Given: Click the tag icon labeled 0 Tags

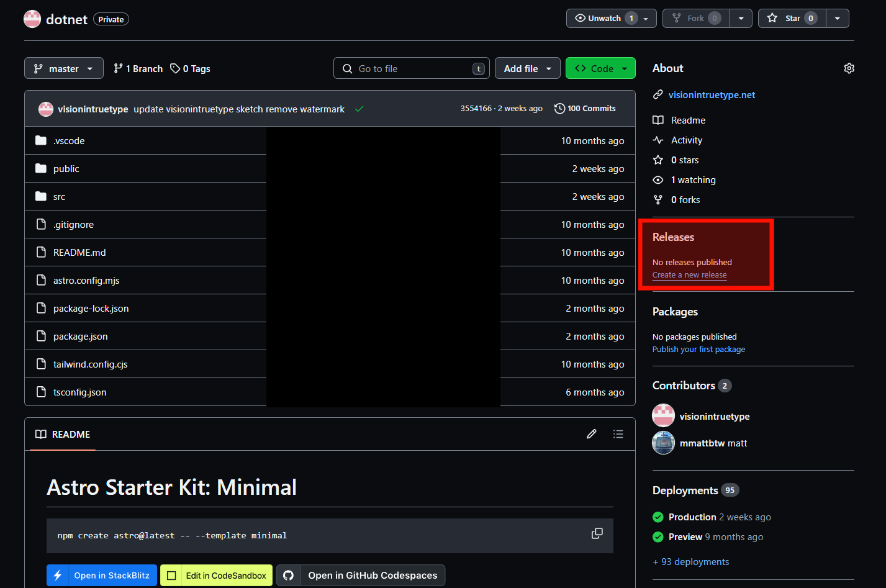Looking at the screenshot, I should coord(176,68).
